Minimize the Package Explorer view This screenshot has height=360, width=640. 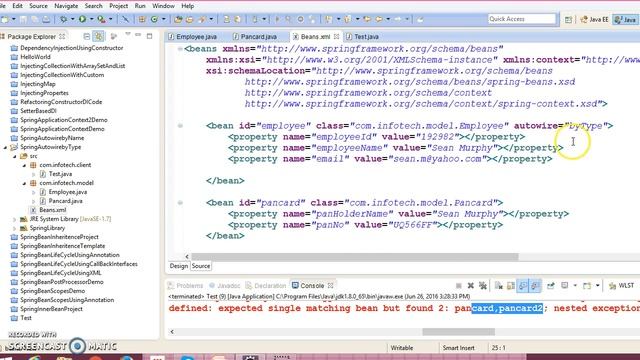pos(138,35)
